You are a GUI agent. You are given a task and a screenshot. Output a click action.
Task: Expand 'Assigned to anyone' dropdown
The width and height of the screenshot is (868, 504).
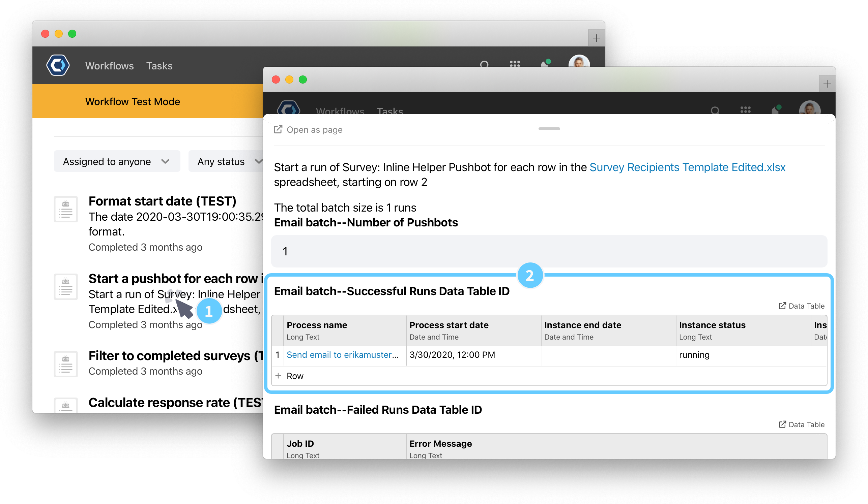[117, 161]
